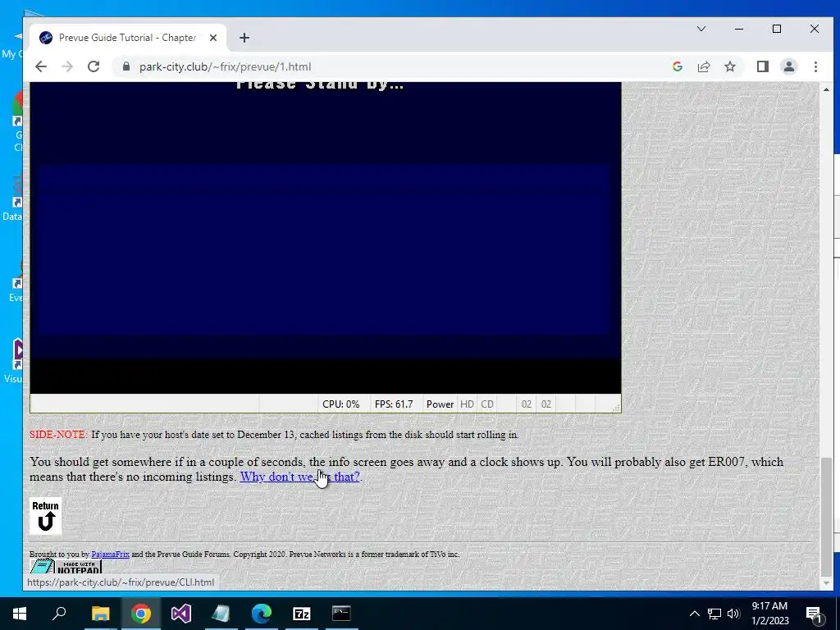Viewport: 840px width, 630px height.
Task: Close the Prevue Guide Tutorial tab
Action: [213, 38]
